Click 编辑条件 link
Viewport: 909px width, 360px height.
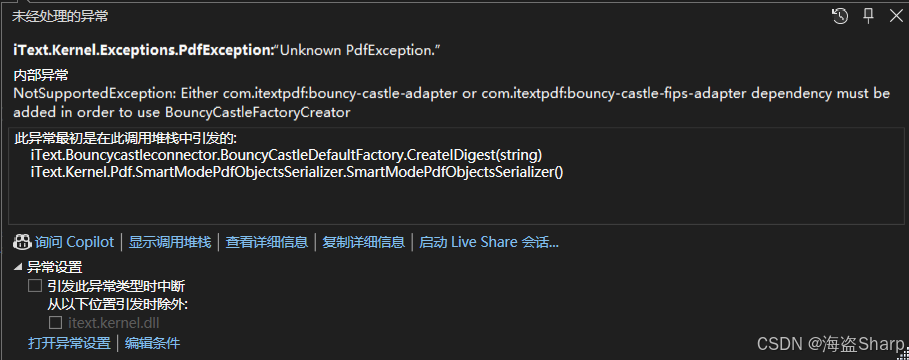(x=152, y=343)
